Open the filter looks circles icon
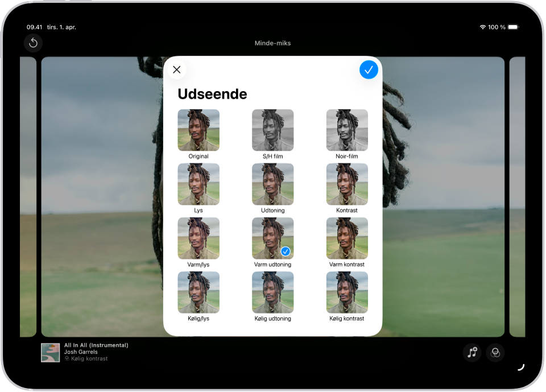The width and height of the screenshot is (546, 392). [495, 353]
